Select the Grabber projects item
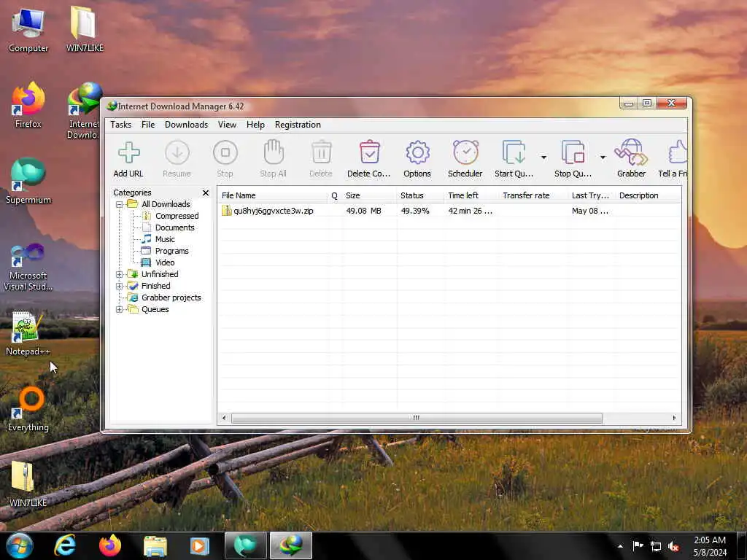747x560 pixels. [171, 297]
